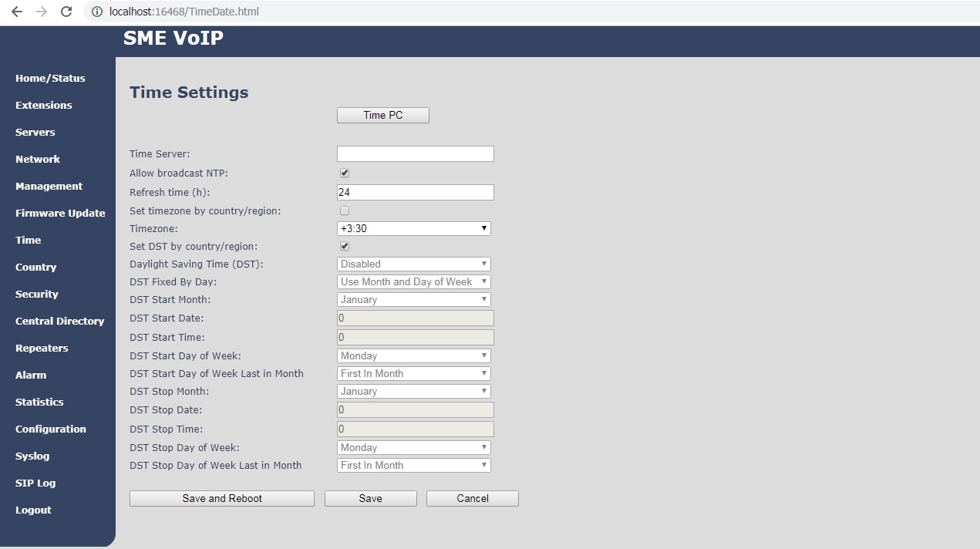980x549 pixels.
Task: Open the DST Stop Month dropdown
Action: tap(414, 391)
